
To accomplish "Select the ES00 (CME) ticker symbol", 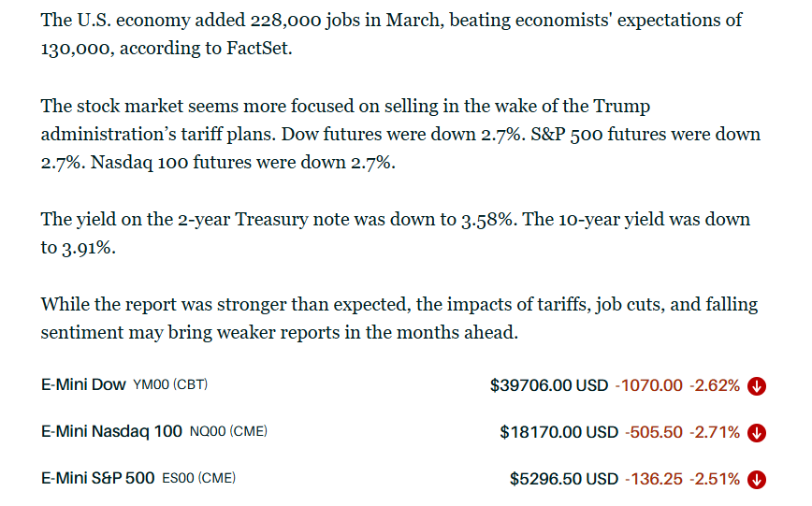I will pos(198,479).
